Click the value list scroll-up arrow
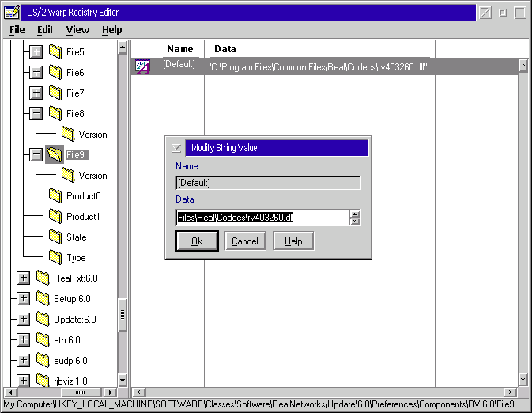Image resolution: width=532 pixels, height=413 pixels. [x=523, y=65]
